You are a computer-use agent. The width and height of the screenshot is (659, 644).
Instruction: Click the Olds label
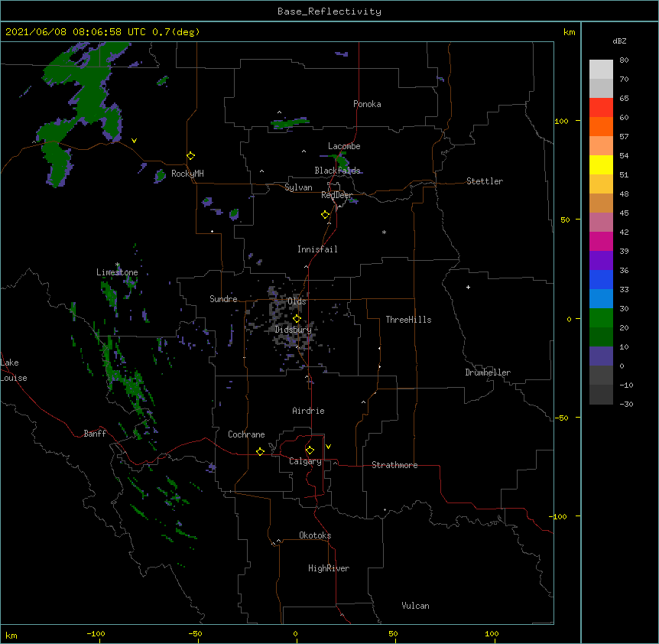coord(297,301)
